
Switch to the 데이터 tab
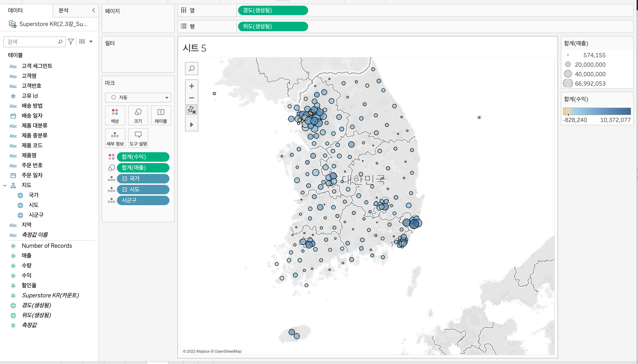pyautogui.click(x=16, y=10)
